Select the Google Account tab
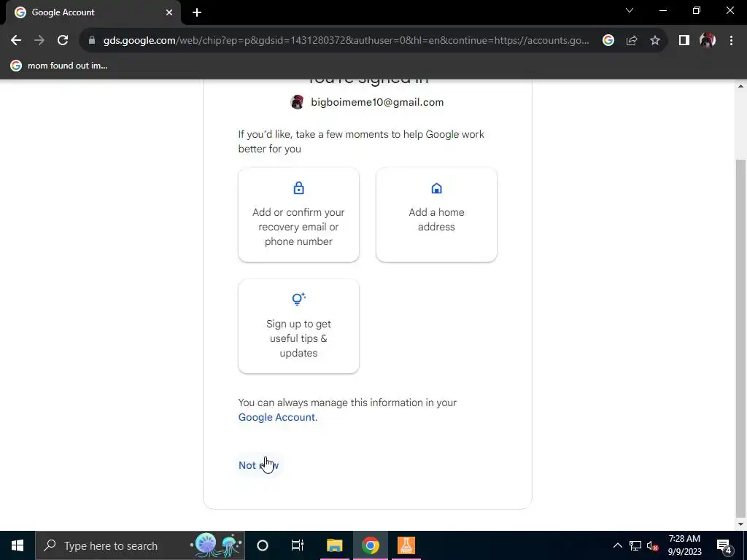 point(93,12)
